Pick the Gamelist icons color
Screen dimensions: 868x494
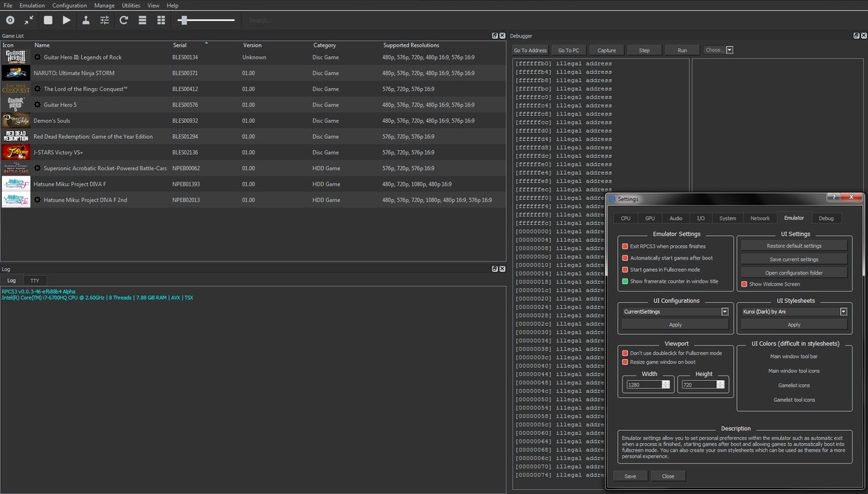[x=794, y=386]
